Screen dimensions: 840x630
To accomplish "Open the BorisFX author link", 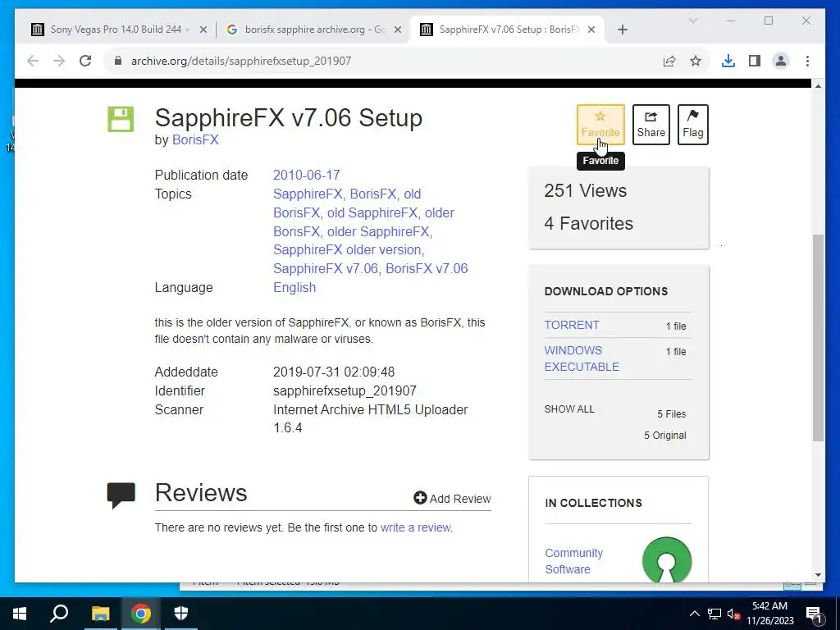I will (195, 139).
